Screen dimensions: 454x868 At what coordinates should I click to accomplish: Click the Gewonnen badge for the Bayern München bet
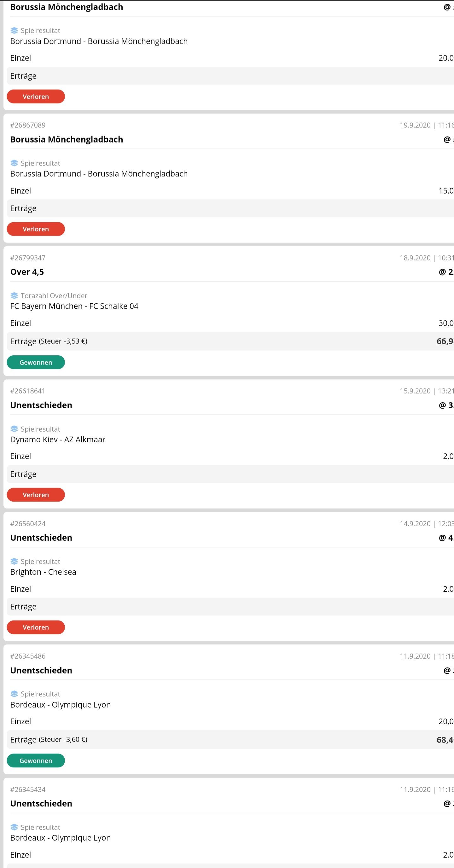36,362
